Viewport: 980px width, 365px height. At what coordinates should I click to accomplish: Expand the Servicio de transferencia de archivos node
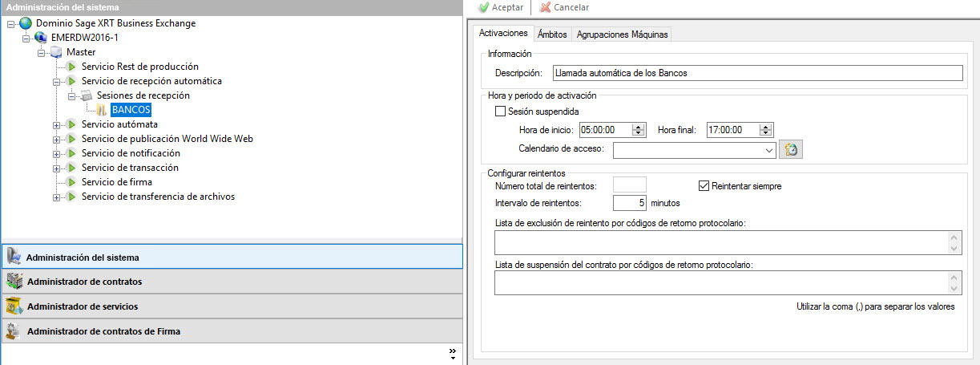[x=57, y=197]
